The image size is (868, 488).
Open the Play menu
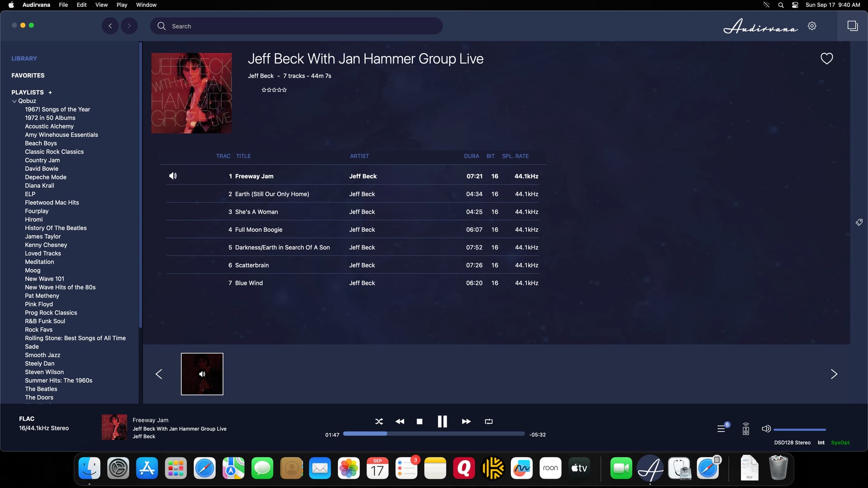pos(122,5)
